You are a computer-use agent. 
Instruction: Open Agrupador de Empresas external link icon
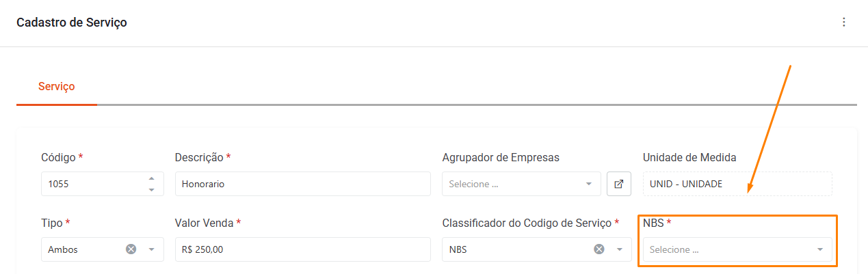(x=618, y=184)
